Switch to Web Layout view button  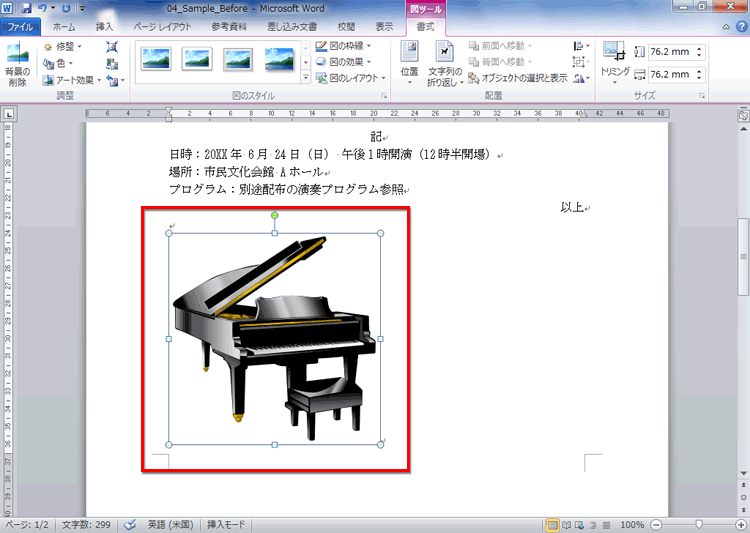click(580, 525)
